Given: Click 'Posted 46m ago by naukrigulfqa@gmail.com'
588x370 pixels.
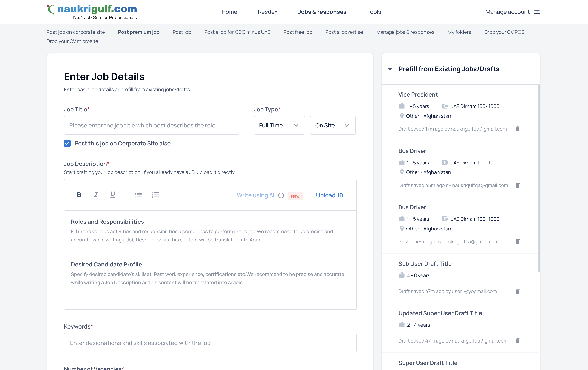Looking at the screenshot, I should [448, 242].
